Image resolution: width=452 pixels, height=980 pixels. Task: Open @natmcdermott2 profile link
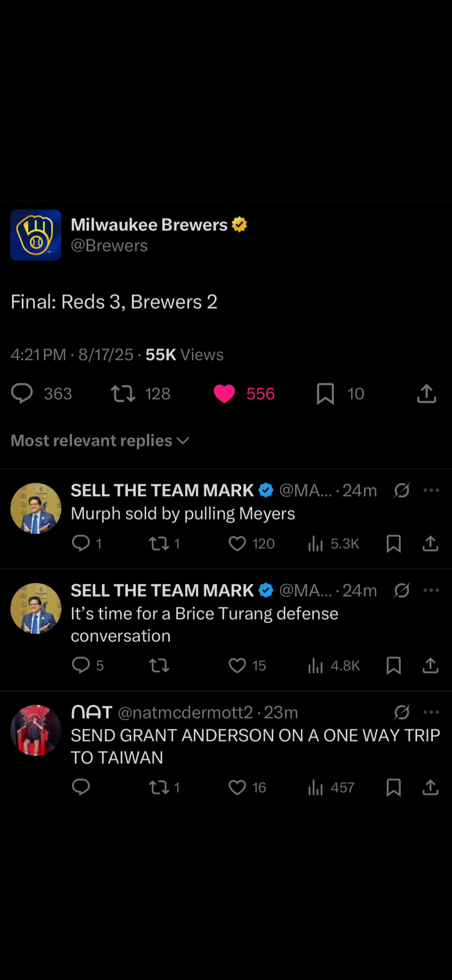185,713
